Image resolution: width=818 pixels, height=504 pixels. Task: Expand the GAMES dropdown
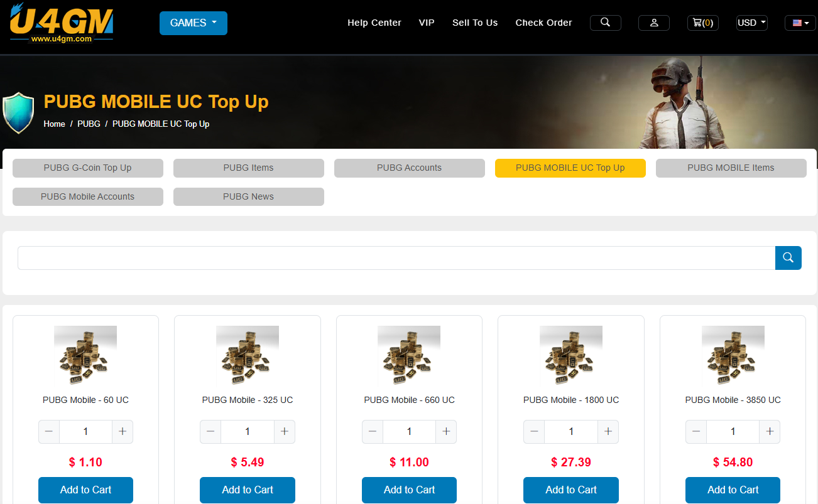pos(194,23)
